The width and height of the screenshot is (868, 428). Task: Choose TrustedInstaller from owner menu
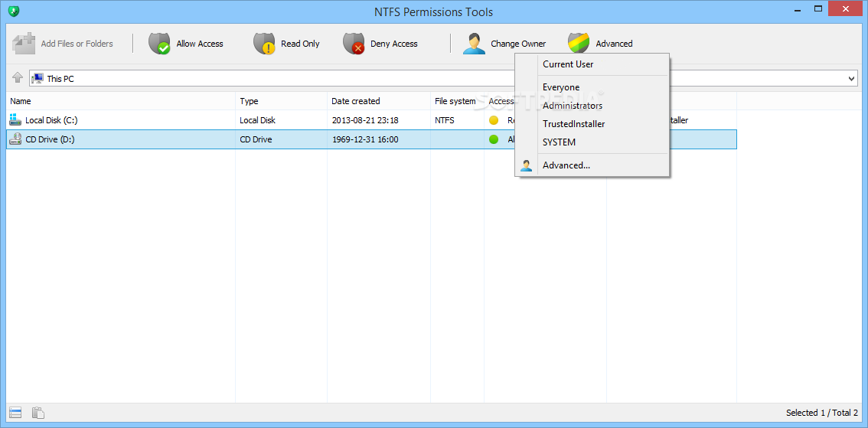click(x=573, y=124)
